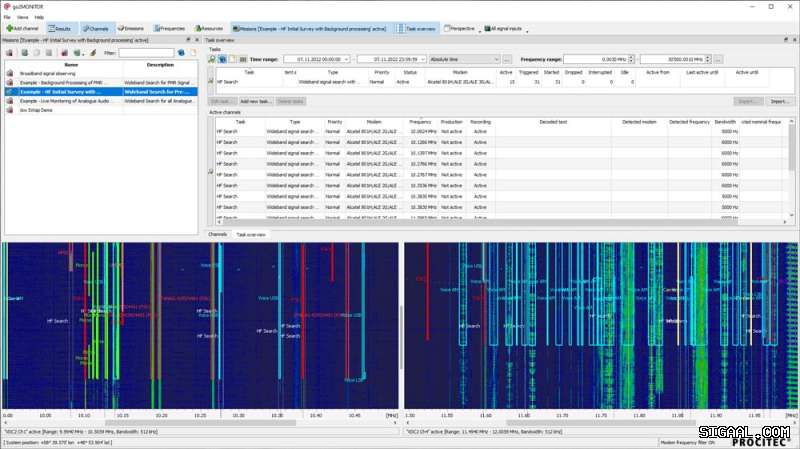Sort active channels by Frequency column
The width and height of the screenshot is (800, 449).
point(420,122)
